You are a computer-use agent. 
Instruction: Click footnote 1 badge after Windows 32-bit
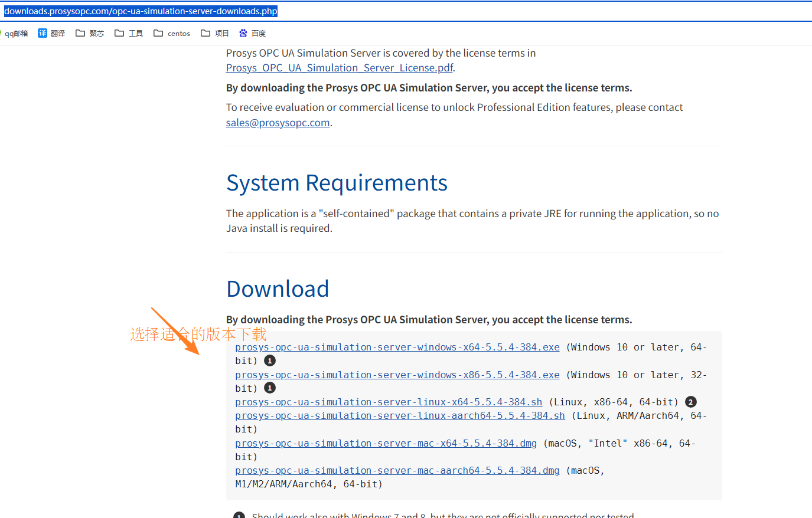[x=270, y=388]
